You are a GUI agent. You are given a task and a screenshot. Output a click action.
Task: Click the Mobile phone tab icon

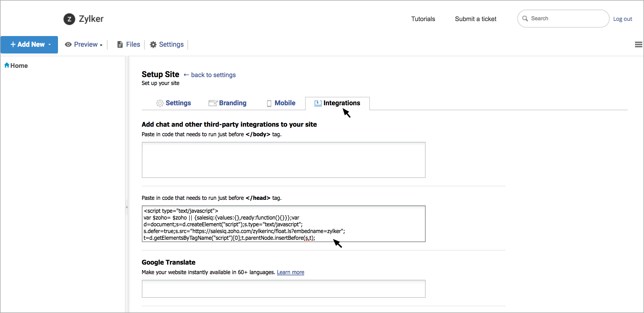[x=269, y=103]
